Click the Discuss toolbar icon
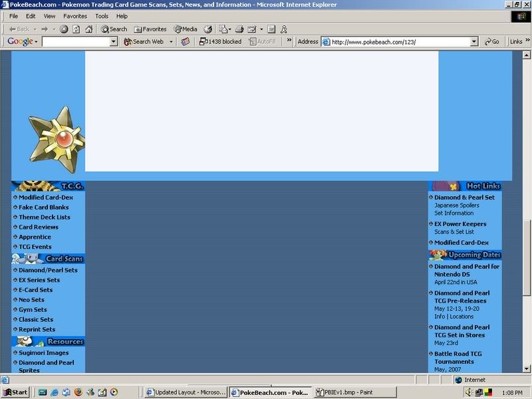 click(x=271, y=29)
